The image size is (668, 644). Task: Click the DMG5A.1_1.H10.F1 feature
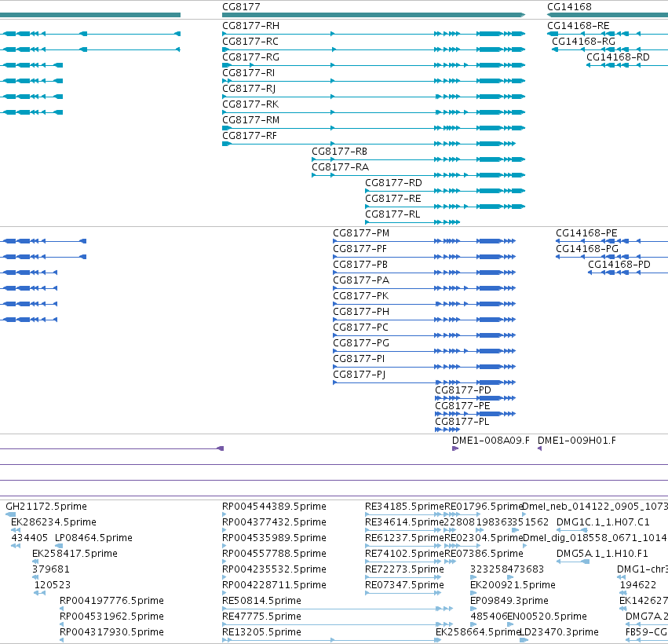[602, 554]
